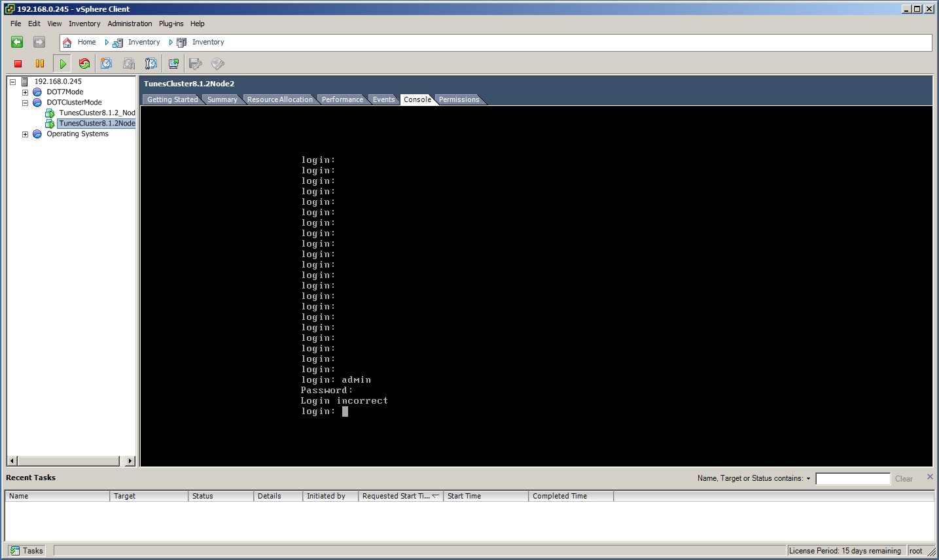Viewport: 939px width, 560px height.
Task: Click the grey forward navigation arrow
Action: click(x=39, y=42)
